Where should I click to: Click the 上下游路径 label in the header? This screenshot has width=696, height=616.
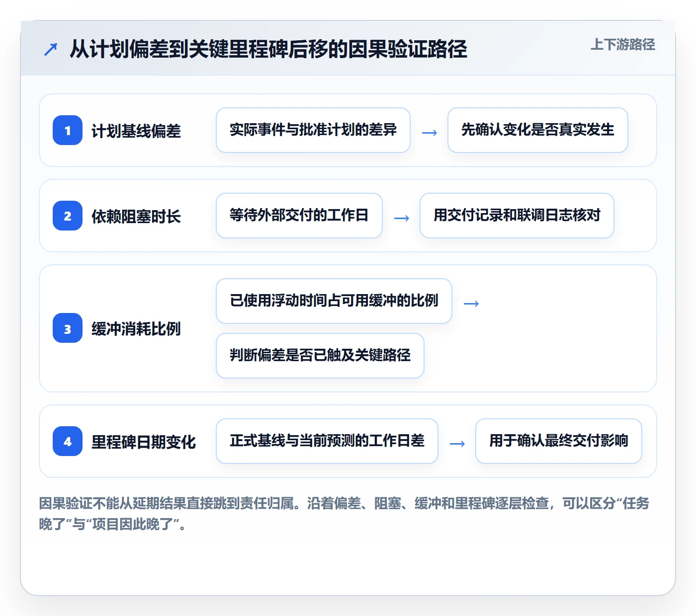(623, 45)
